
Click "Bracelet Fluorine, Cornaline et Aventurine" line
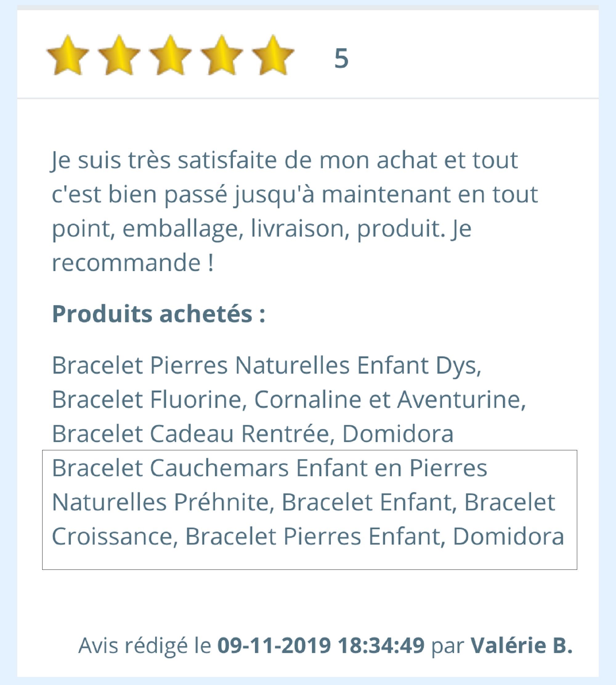(x=288, y=400)
